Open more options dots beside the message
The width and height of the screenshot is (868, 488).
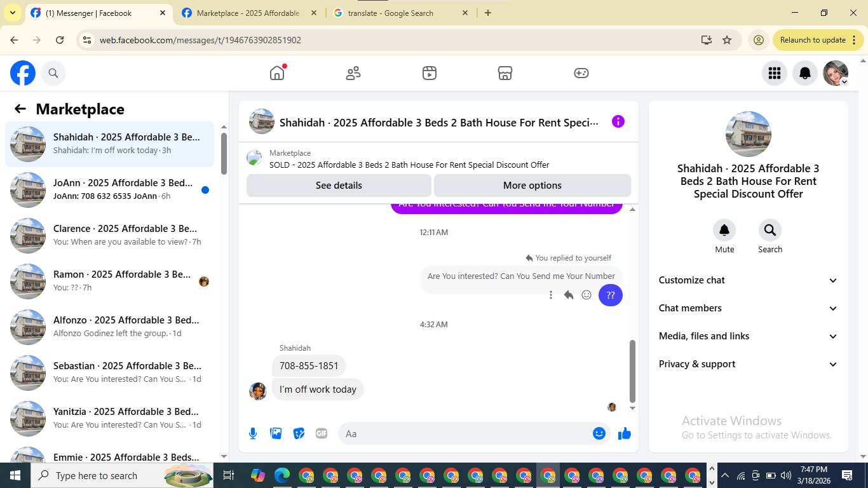(551, 295)
